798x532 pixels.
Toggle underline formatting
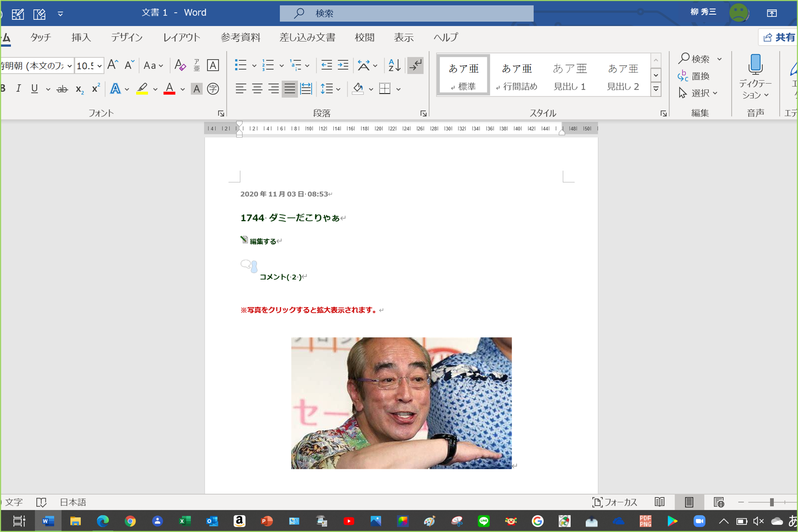(x=35, y=88)
